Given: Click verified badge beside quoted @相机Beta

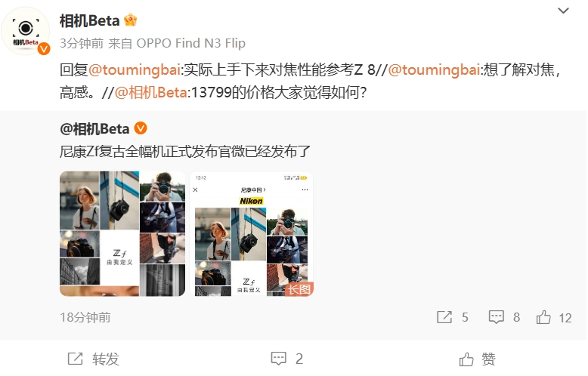Looking at the screenshot, I should pos(141,128).
